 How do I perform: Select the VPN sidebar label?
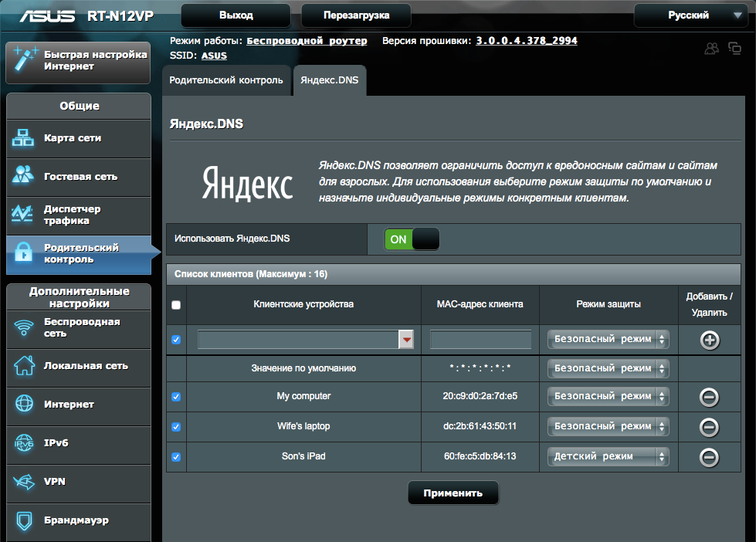55,481
